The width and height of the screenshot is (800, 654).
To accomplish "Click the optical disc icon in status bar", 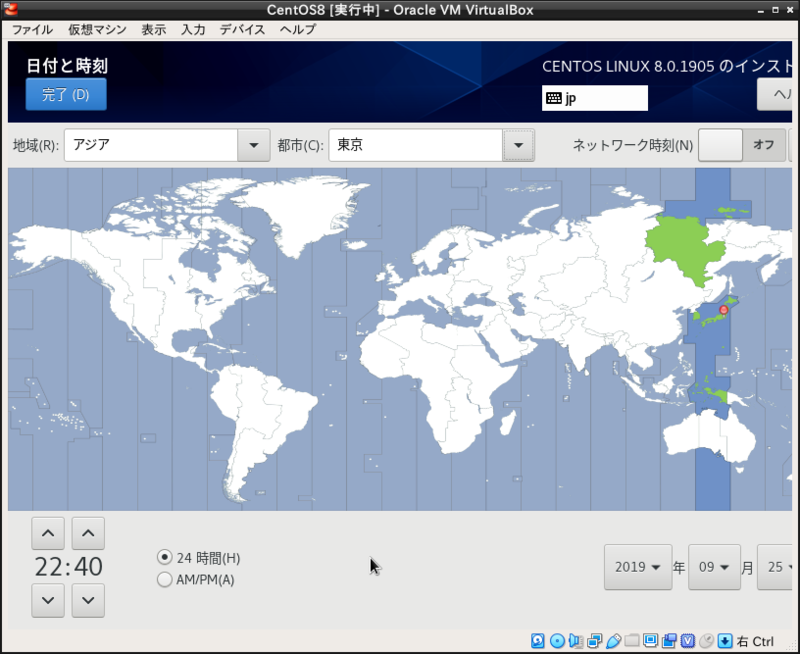I will point(557,641).
